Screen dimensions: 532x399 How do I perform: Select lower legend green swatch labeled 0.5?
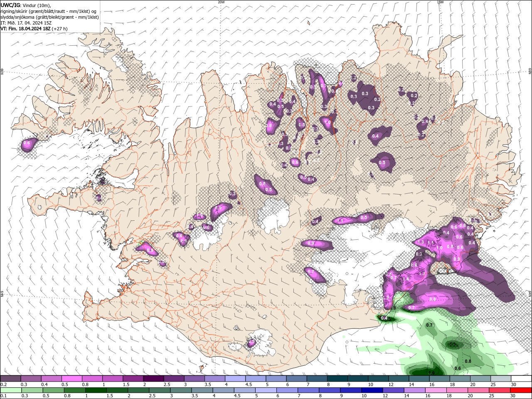(53, 390)
